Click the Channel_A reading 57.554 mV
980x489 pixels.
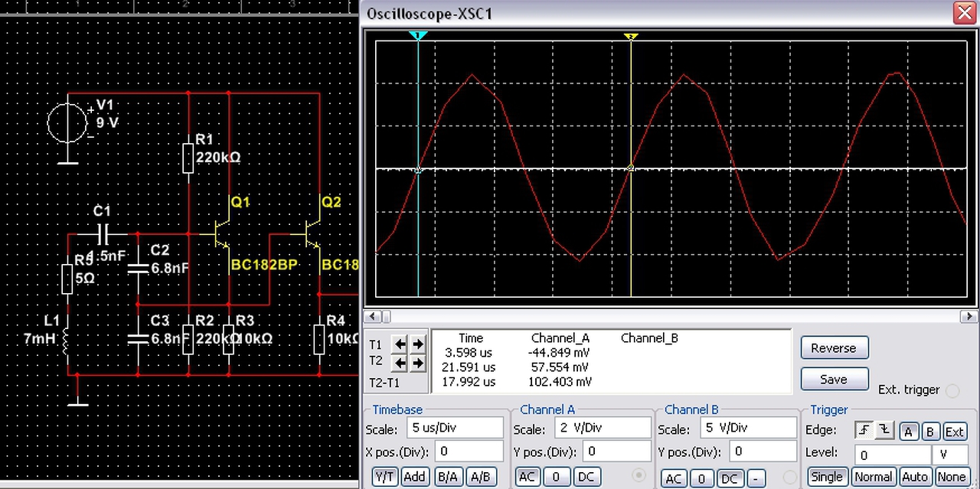(560, 367)
